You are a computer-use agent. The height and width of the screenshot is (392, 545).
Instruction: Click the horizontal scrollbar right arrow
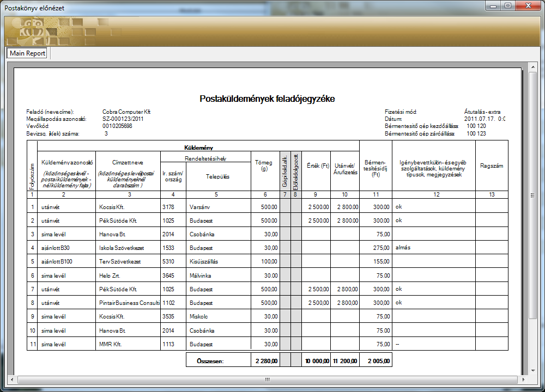[x=524, y=379]
